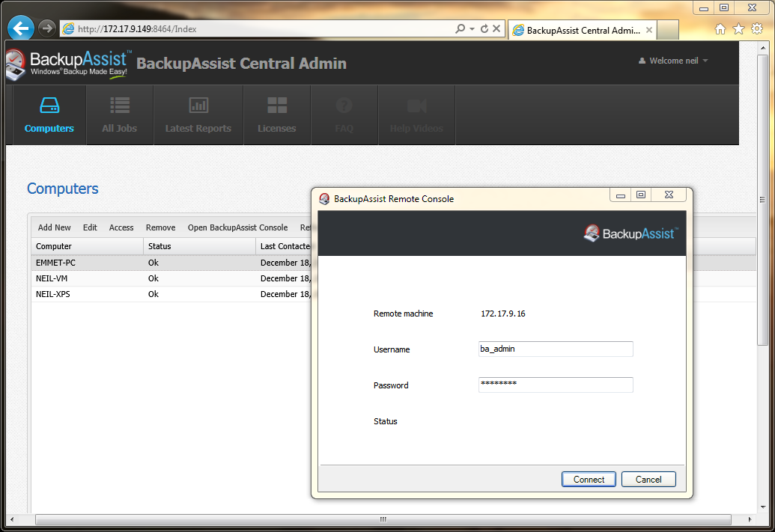Viewport: 775px width, 532px height.
Task: Open the Help Videos camera icon
Action: [416, 106]
